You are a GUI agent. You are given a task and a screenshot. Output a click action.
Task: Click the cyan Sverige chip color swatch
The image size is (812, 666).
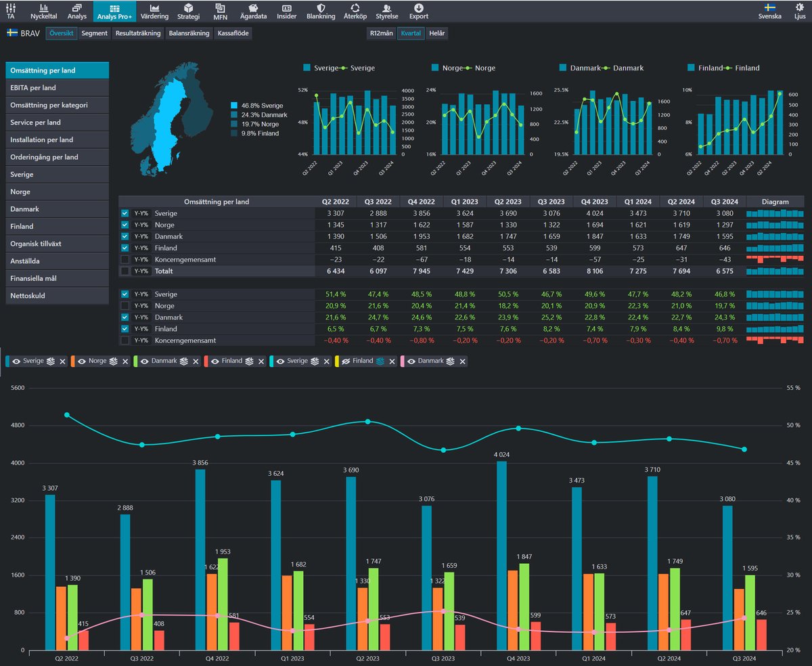tap(272, 361)
